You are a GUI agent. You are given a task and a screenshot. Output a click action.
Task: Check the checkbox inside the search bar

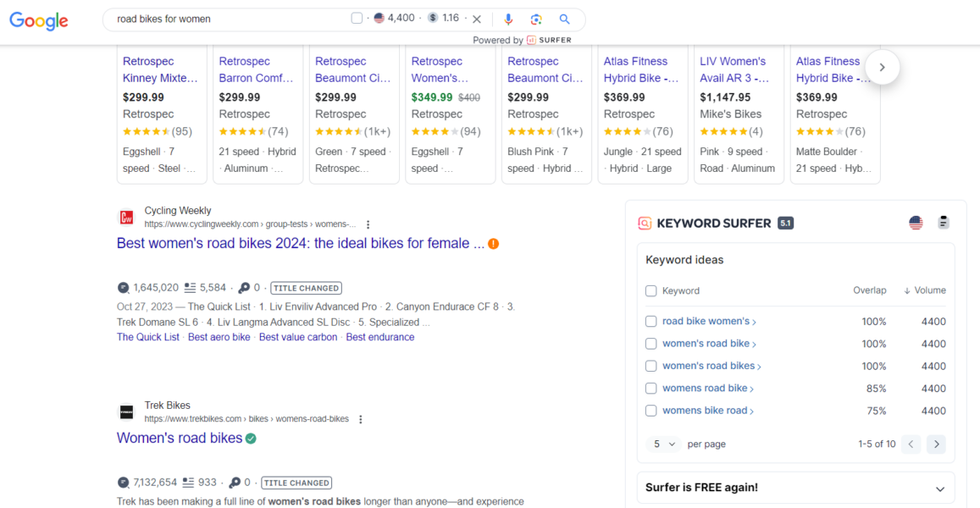click(x=357, y=17)
